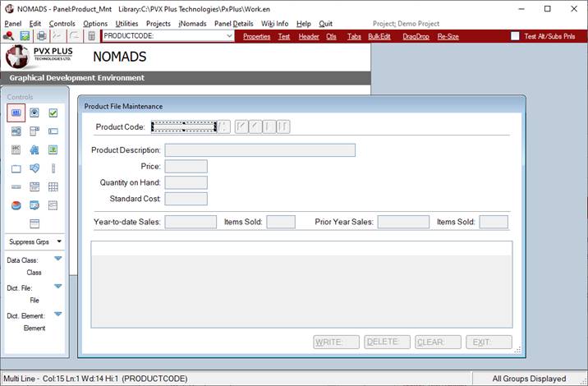
Task: Select the list view control icon
Action: pos(34,186)
